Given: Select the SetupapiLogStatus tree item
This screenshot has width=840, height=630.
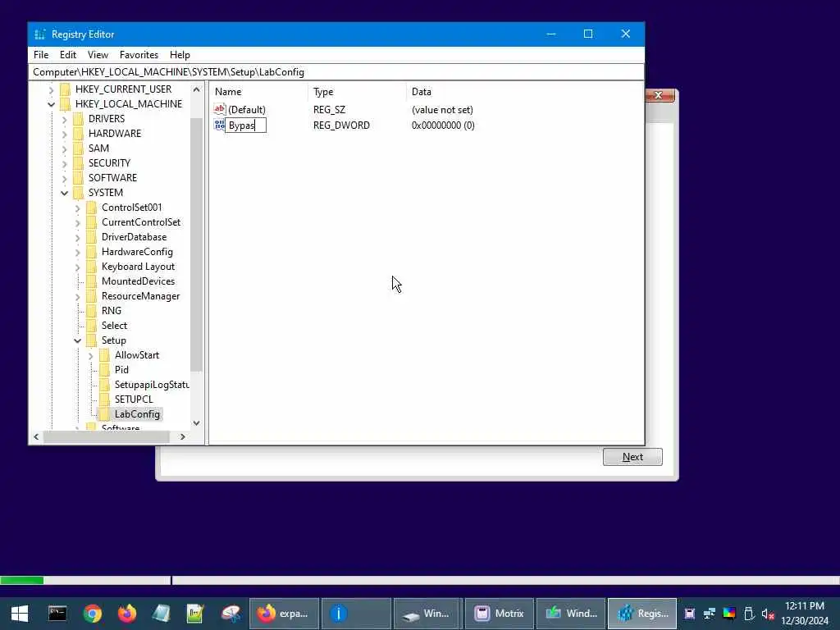Looking at the screenshot, I should pos(151,385).
